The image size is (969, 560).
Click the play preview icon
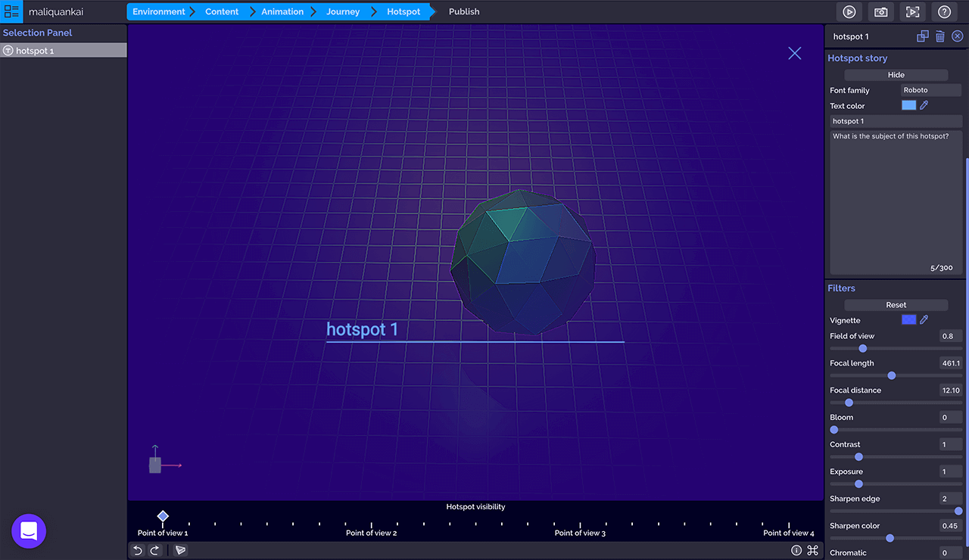(x=849, y=12)
